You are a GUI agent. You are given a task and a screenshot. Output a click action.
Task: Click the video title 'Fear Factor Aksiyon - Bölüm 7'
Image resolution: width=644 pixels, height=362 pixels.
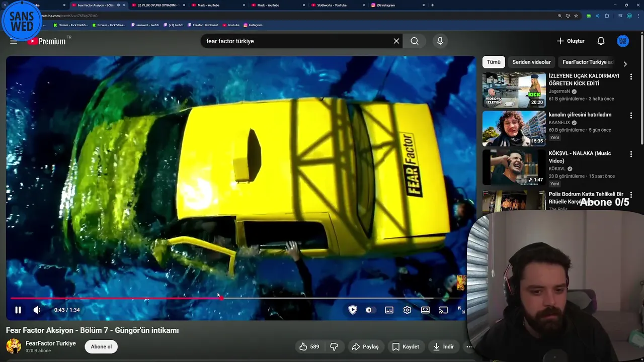click(x=93, y=330)
